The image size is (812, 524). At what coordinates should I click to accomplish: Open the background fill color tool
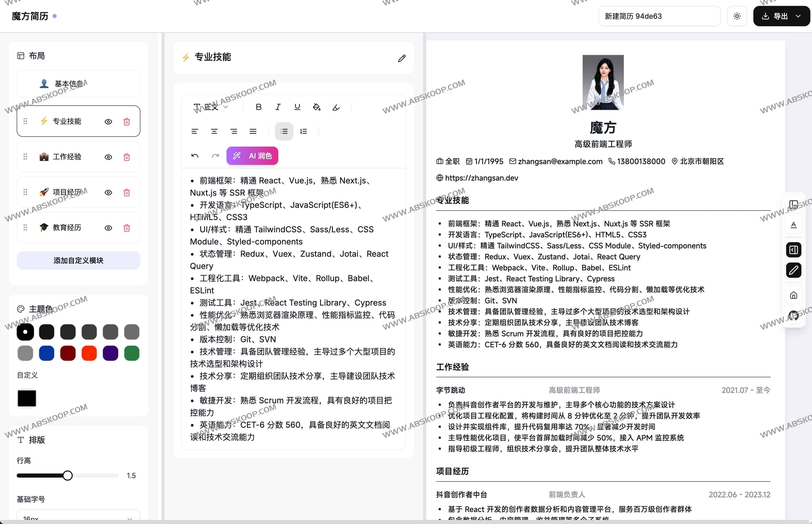(x=317, y=107)
